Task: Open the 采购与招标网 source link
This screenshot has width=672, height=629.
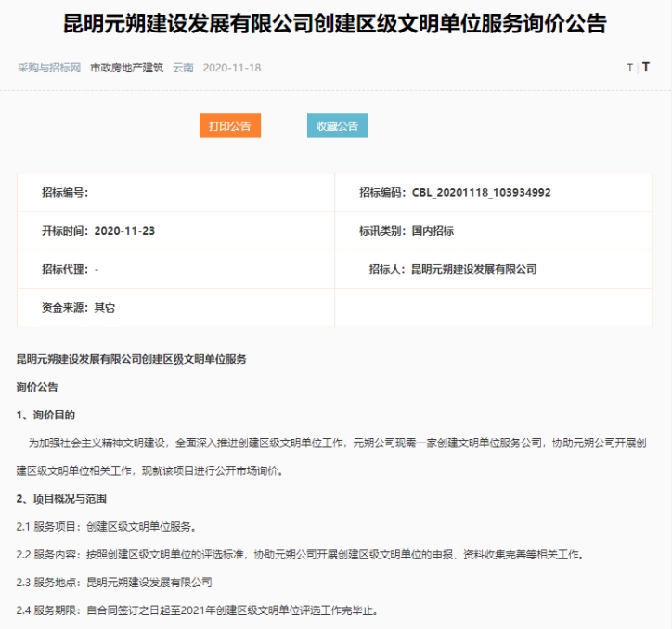Action: pos(49,68)
